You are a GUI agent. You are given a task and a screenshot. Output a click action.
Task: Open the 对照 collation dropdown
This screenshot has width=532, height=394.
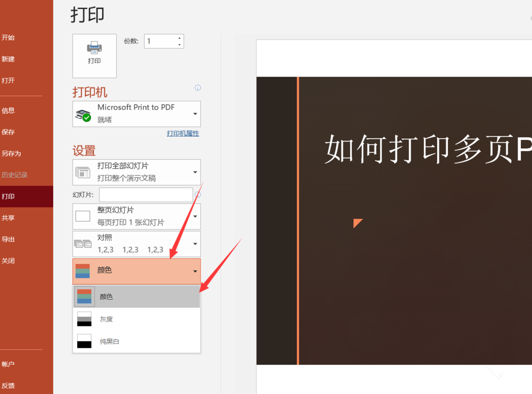point(196,244)
